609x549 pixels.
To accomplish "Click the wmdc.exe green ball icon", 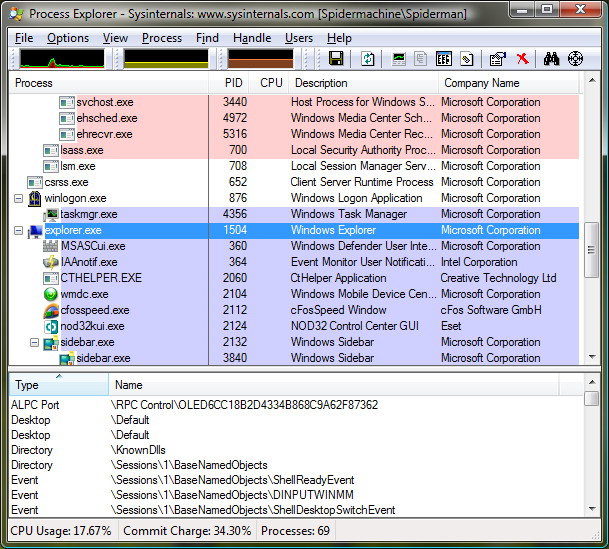I will coord(50,294).
